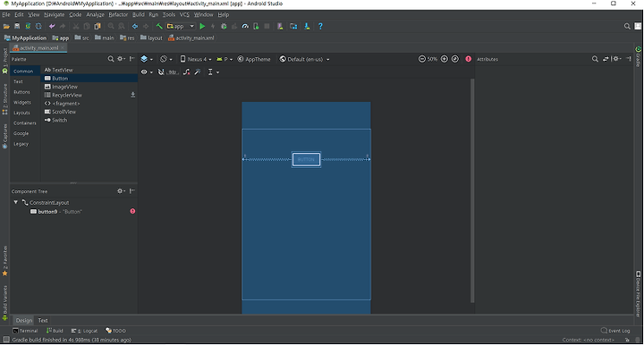Open the orientation for preview dropdown

166,59
